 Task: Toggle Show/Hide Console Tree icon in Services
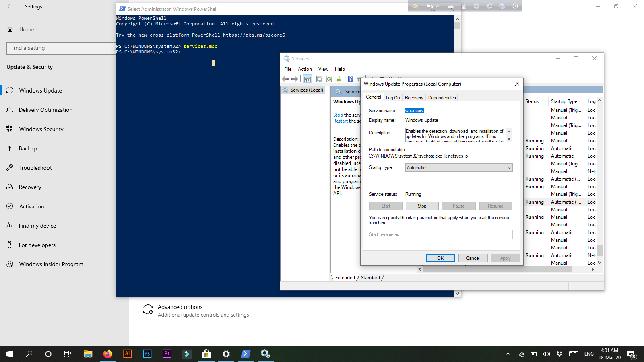point(307,79)
